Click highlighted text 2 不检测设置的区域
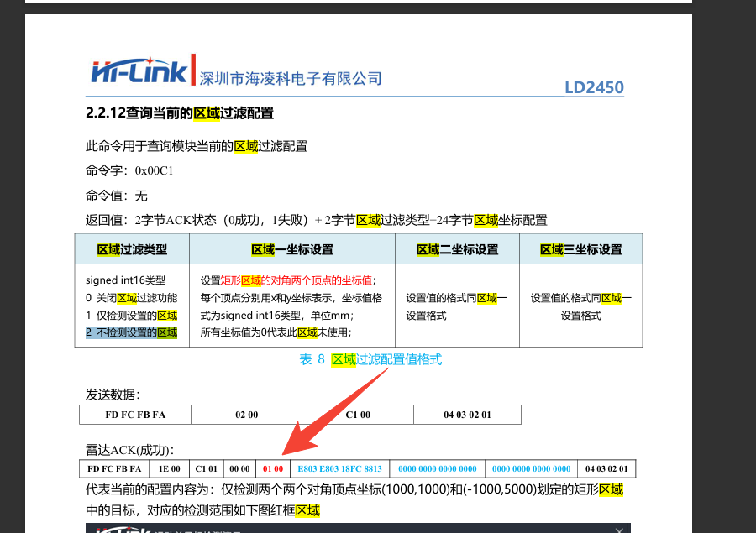The image size is (756, 533). point(131,332)
